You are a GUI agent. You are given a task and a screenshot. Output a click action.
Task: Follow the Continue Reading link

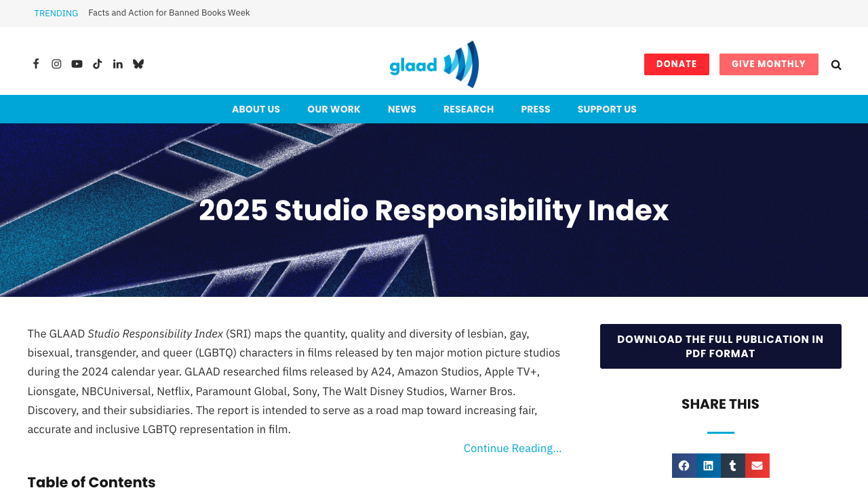point(513,448)
